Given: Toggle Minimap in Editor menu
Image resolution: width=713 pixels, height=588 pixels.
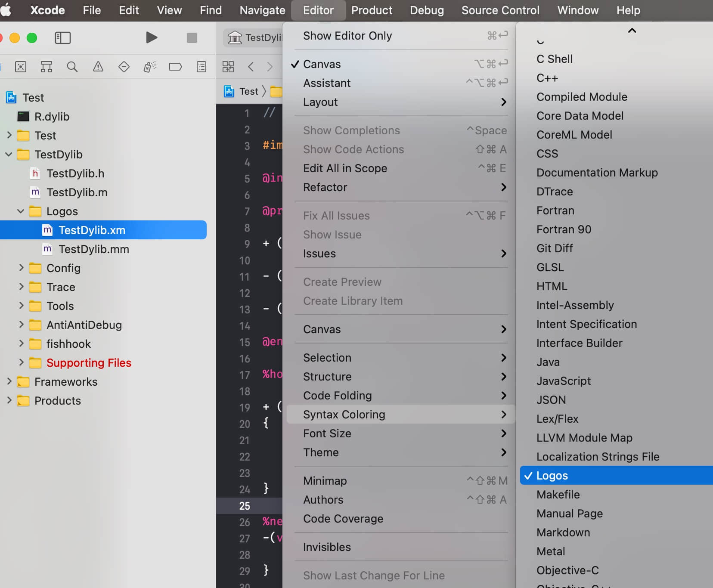Looking at the screenshot, I should point(399,481).
